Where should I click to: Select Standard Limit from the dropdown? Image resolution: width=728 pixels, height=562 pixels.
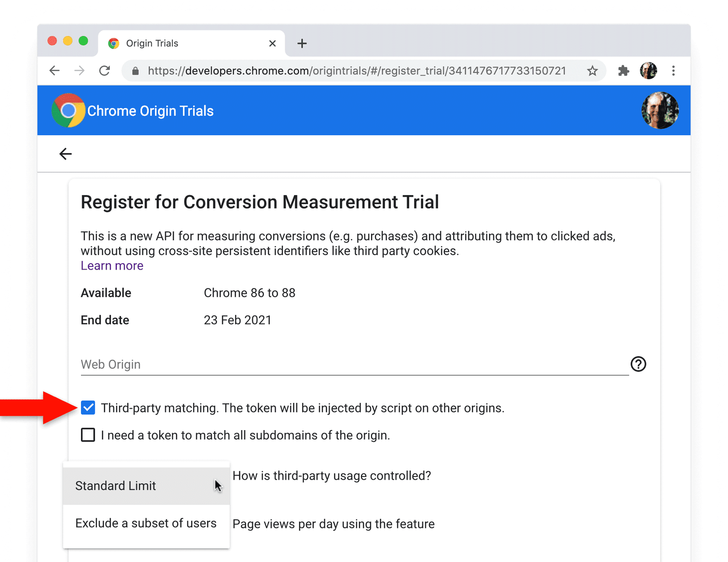point(116,485)
